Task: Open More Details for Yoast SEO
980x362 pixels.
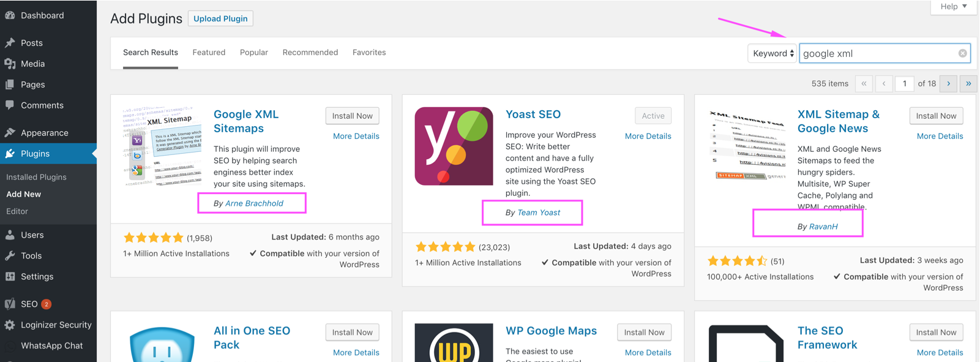Action: 648,136
